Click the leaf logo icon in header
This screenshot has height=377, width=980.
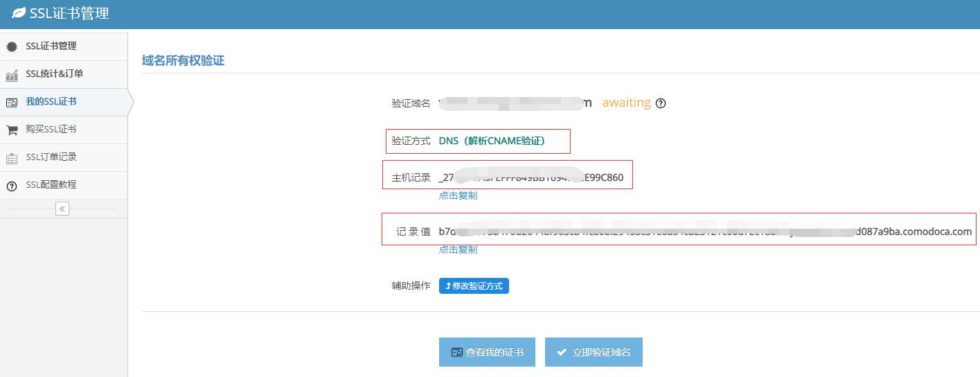(19, 13)
